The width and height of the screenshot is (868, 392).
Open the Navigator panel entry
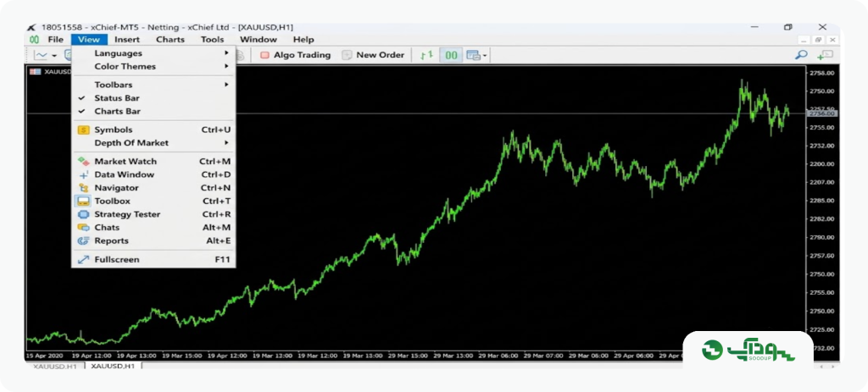(154, 188)
